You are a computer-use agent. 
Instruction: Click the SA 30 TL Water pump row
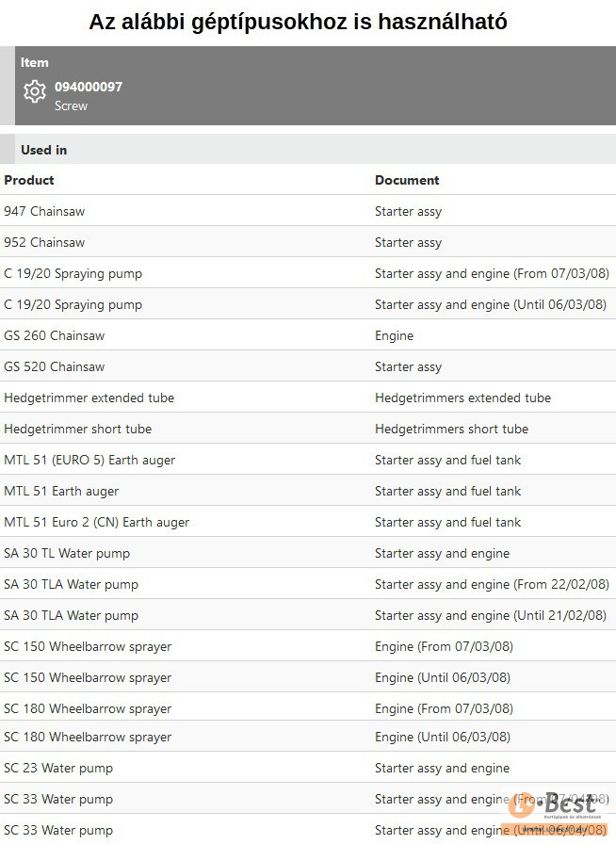(67, 553)
